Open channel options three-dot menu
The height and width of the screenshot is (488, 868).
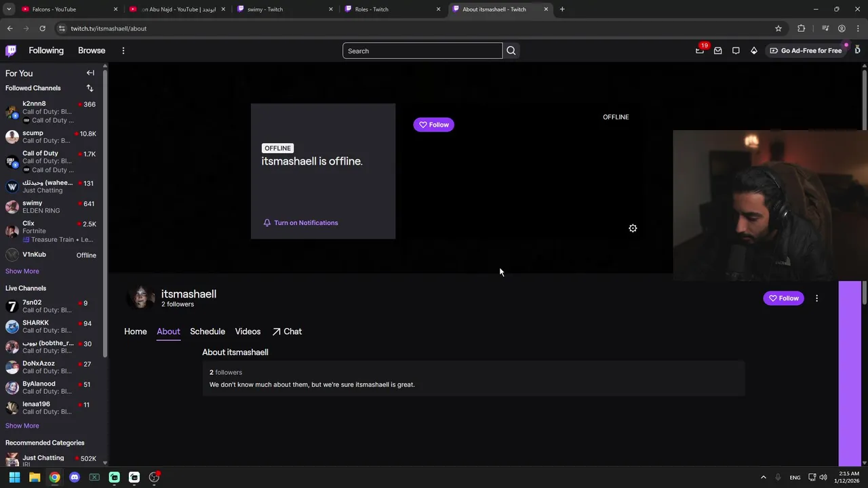pos(816,298)
